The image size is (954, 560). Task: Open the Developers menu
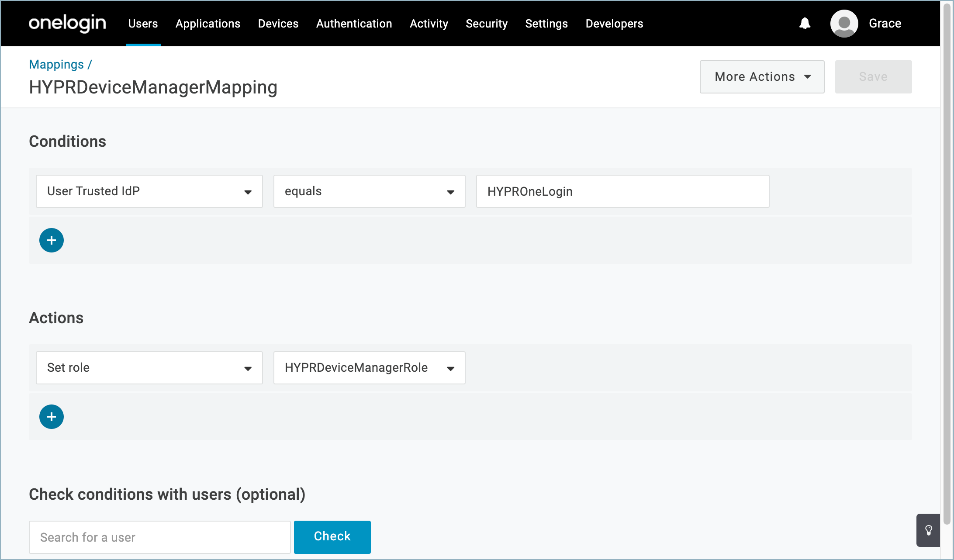point(614,24)
